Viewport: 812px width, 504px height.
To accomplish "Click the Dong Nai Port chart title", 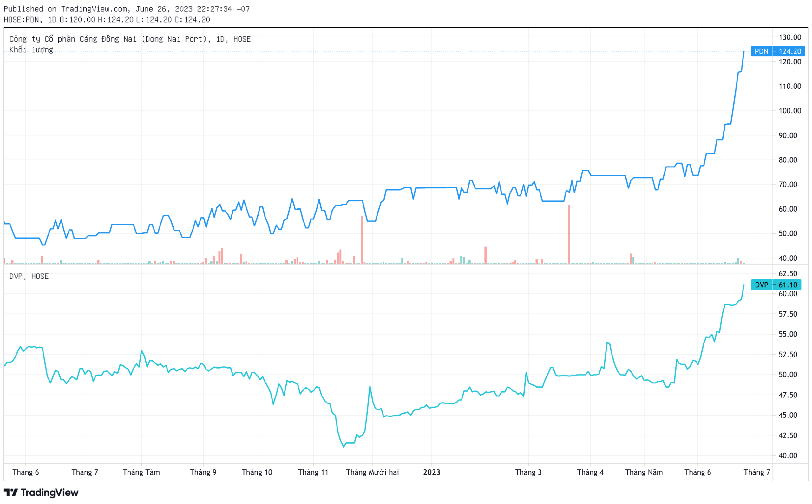I will click(x=130, y=39).
